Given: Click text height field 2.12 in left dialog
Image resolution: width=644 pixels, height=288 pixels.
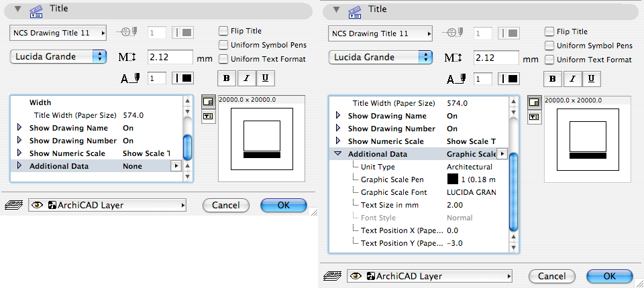Looking at the screenshot, I should point(170,57).
